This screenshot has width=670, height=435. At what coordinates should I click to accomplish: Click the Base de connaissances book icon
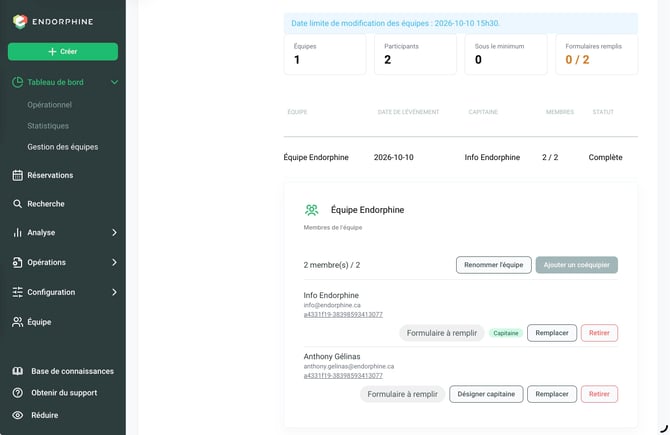point(18,371)
